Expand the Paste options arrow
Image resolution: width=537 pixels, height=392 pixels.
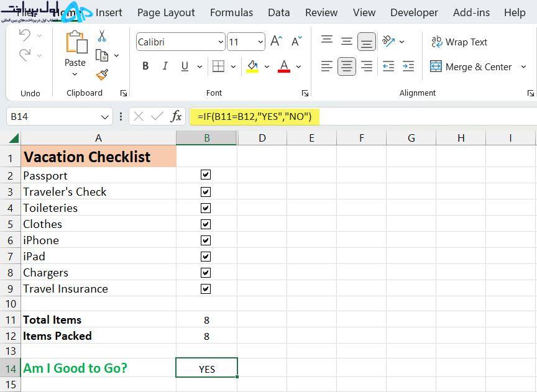click(75, 75)
